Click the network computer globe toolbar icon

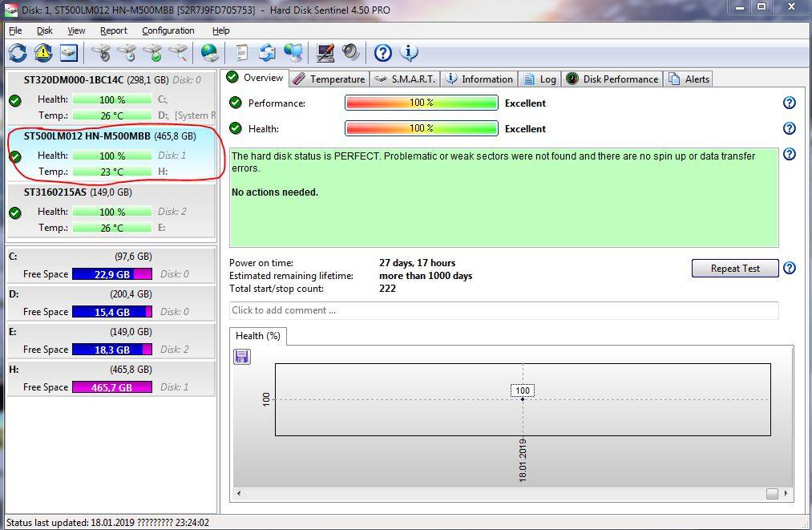pos(293,53)
